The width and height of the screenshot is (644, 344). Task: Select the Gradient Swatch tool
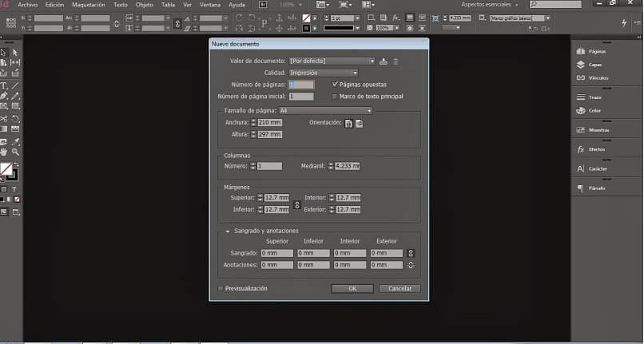coord(4,129)
